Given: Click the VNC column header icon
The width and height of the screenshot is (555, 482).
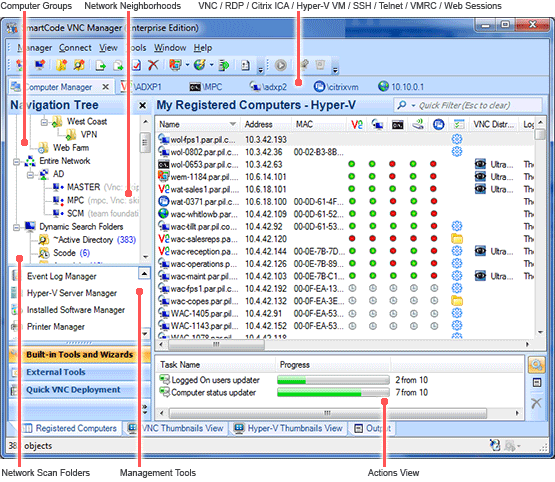Looking at the screenshot, I should [356, 125].
